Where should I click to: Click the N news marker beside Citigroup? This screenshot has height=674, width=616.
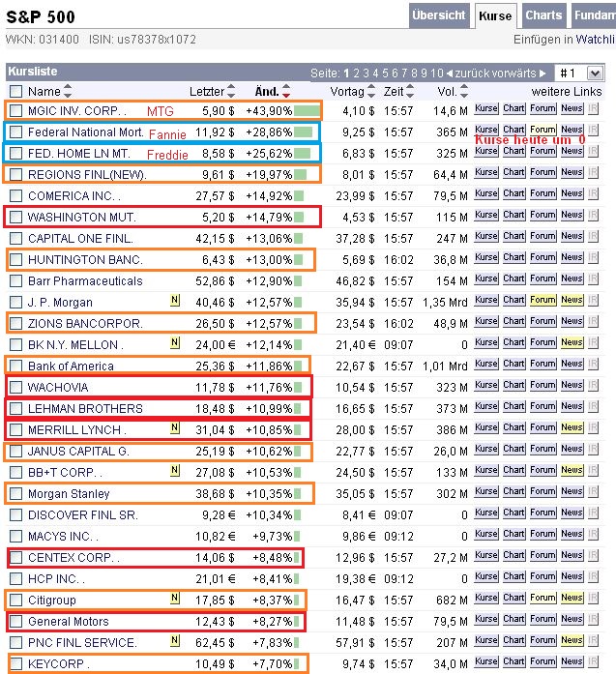pyautogui.click(x=174, y=598)
